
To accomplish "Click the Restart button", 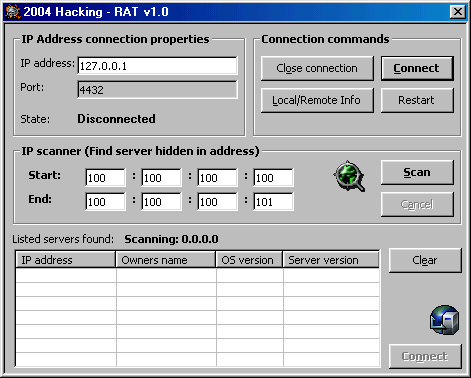I will [x=417, y=100].
